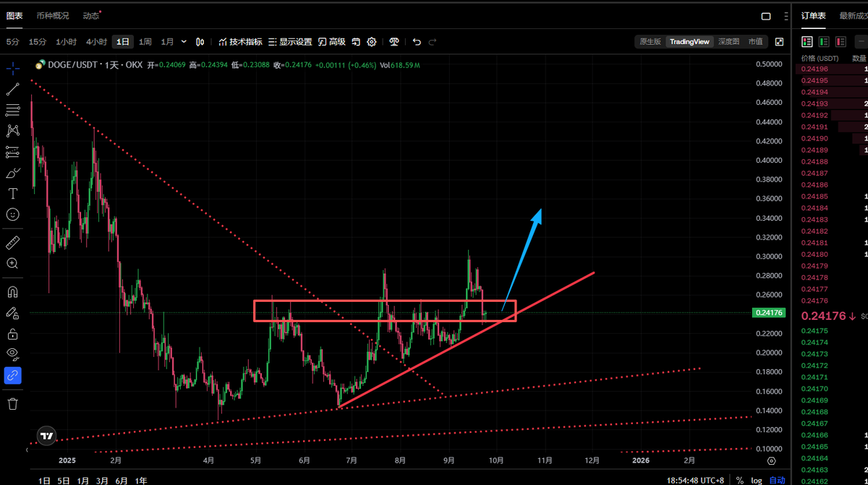Switch to 1周 timeframe
The image size is (868, 485).
[x=145, y=42]
